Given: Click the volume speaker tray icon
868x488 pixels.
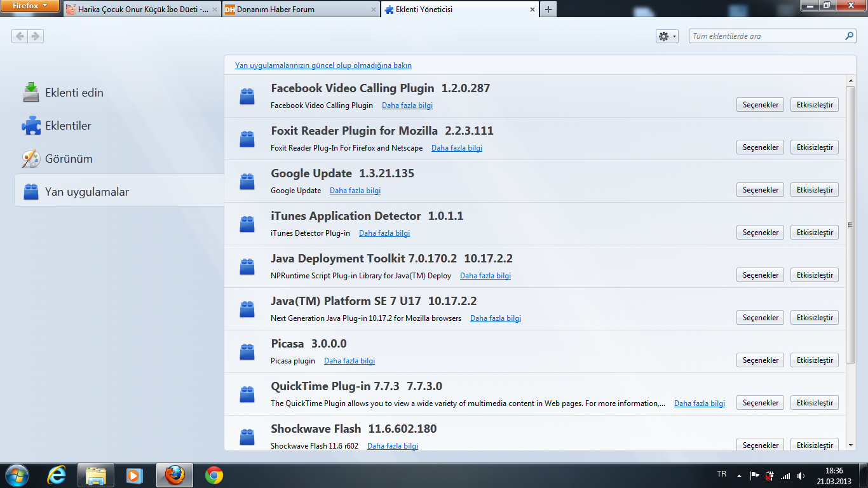Looking at the screenshot, I should [801, 476].
